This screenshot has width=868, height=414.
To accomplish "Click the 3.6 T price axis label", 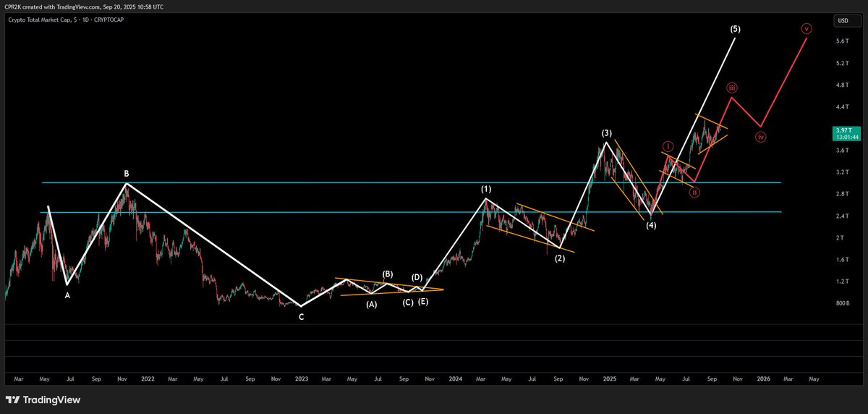I will 842,151.
